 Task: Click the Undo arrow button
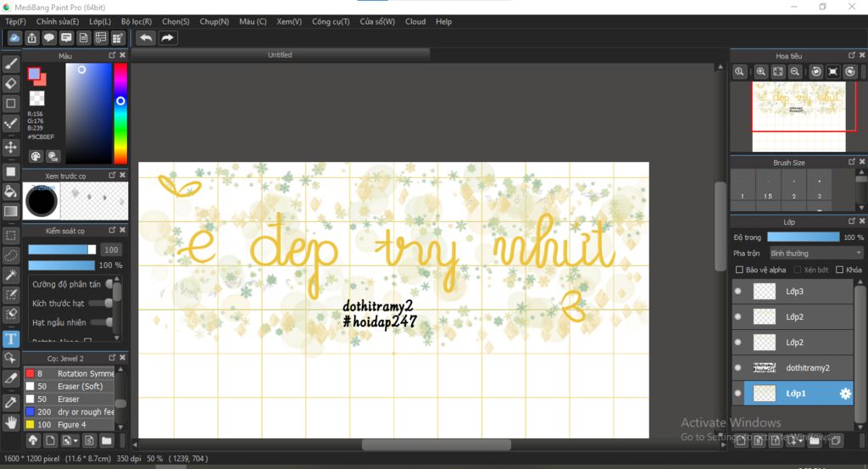coord(146,37)
